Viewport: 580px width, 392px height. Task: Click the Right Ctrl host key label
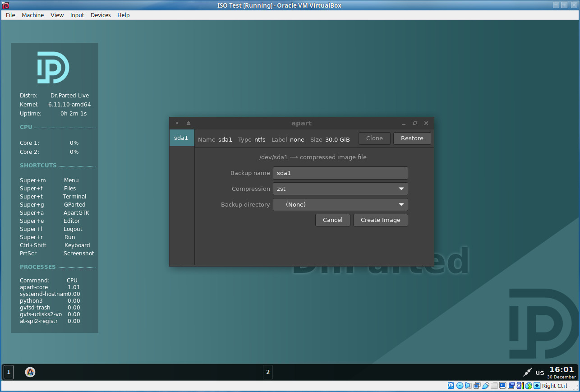coord(555,386)
